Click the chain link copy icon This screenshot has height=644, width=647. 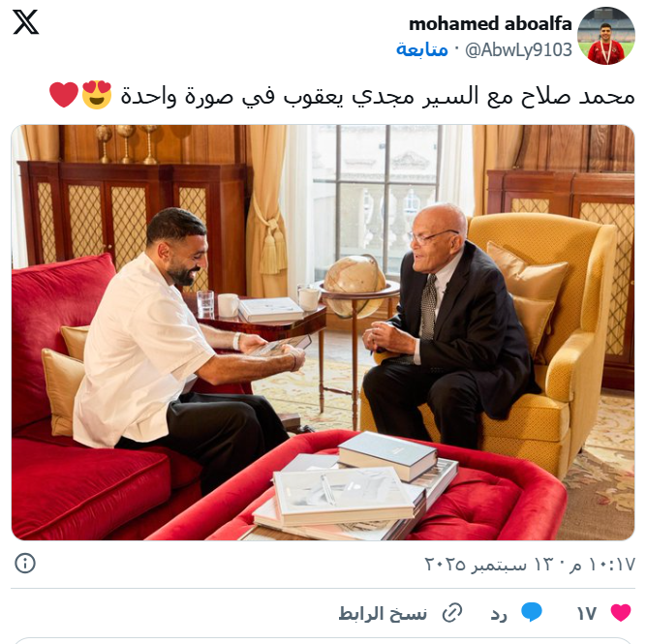point(452,613)
